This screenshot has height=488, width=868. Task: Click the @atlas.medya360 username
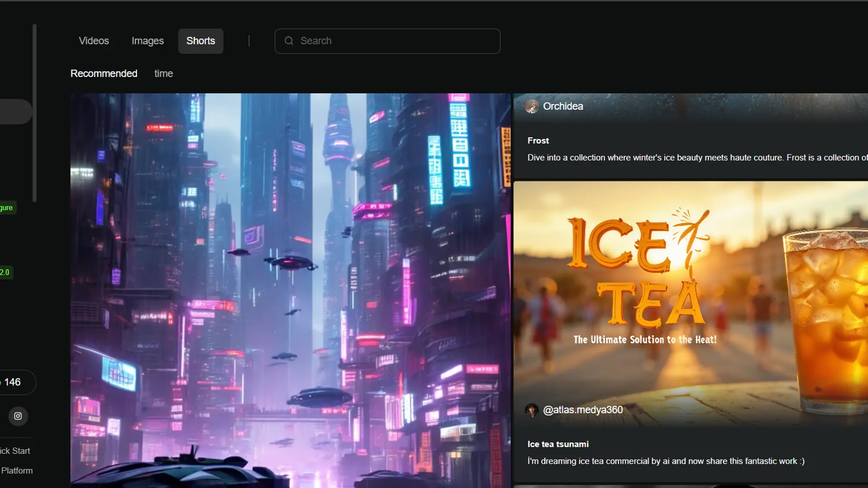[582, 410]
